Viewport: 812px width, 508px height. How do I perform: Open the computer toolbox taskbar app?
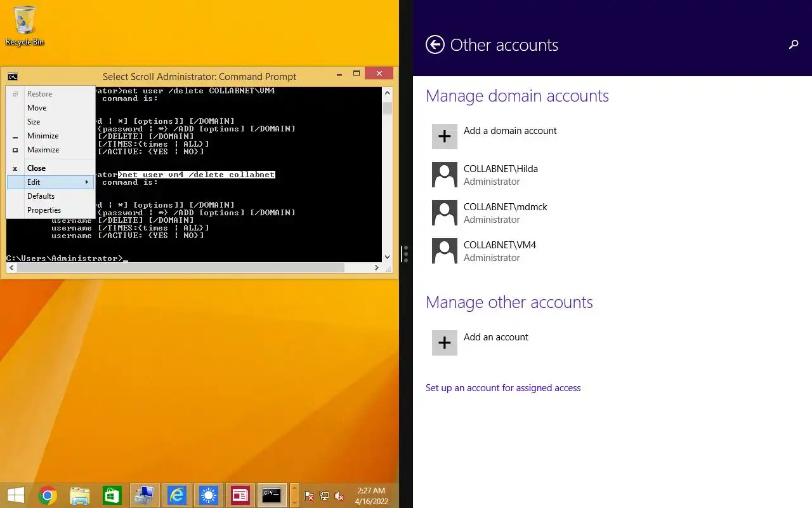coord(145,495)
